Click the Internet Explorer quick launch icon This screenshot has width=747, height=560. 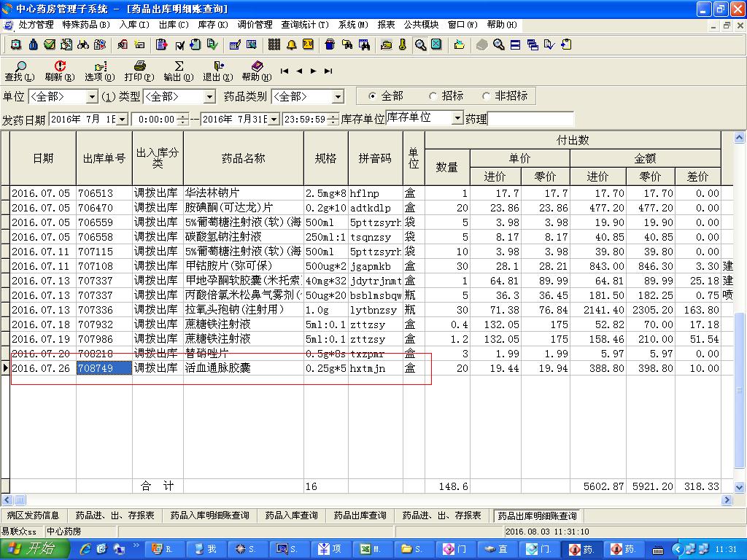click(86, 549)
